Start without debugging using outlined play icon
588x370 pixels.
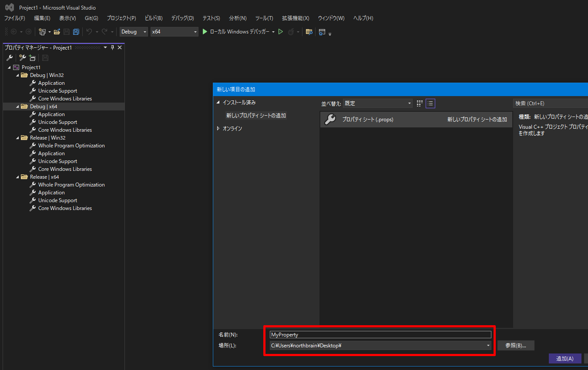281,32
